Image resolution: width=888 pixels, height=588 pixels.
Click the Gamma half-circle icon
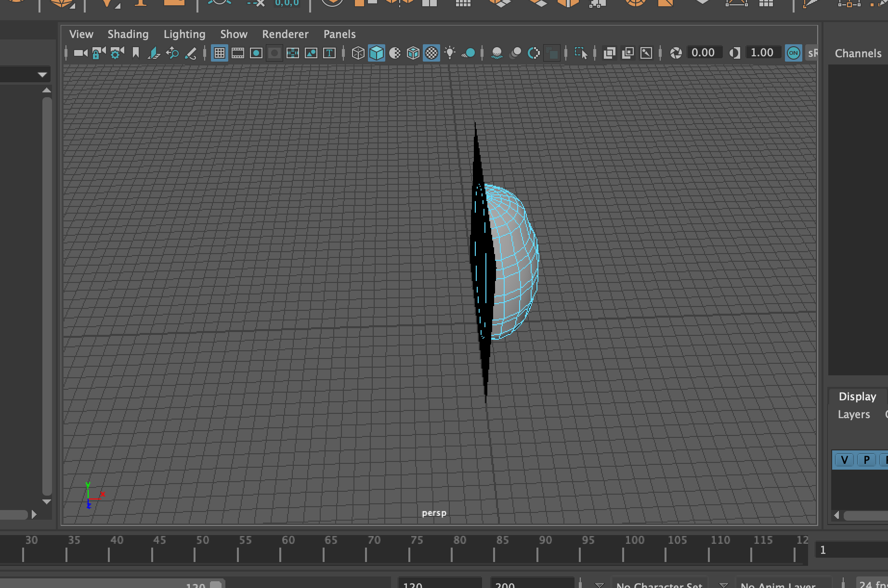tap(735, 53)
